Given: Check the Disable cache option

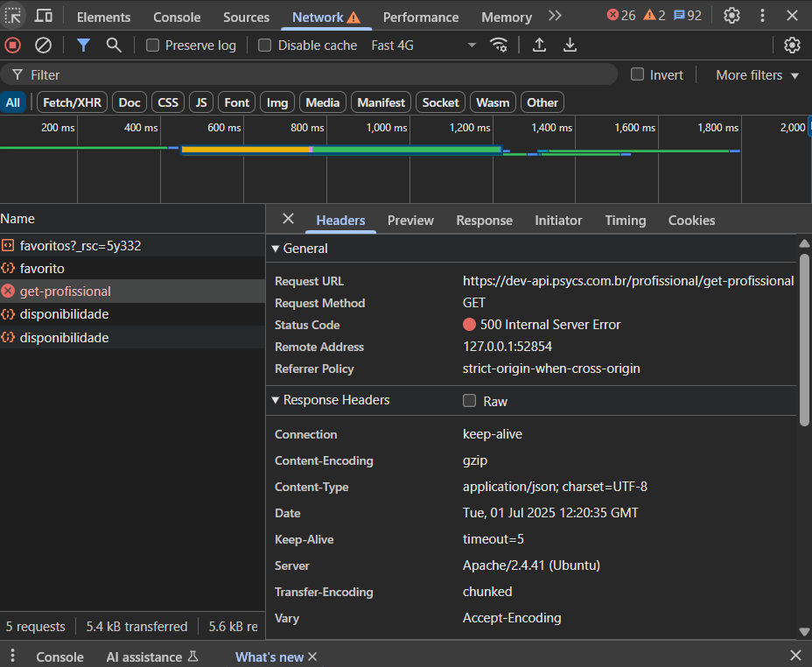Looking at the screenshot, I should (265, 46).
